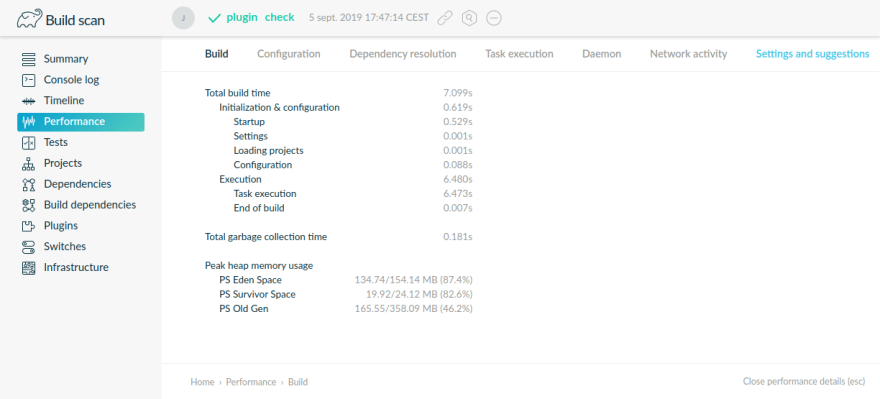Click the Projects hierarchy icon
Screen dimensions: 880x399
28,163
